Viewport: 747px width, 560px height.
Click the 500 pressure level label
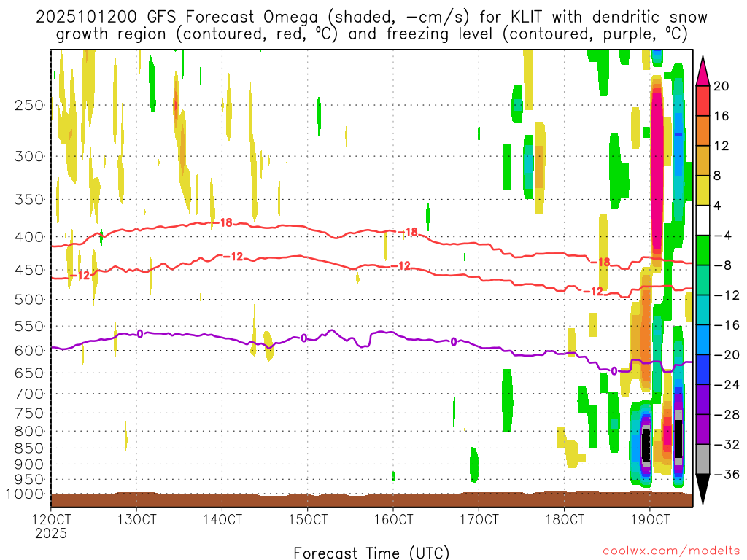click(x=29, y=300)
